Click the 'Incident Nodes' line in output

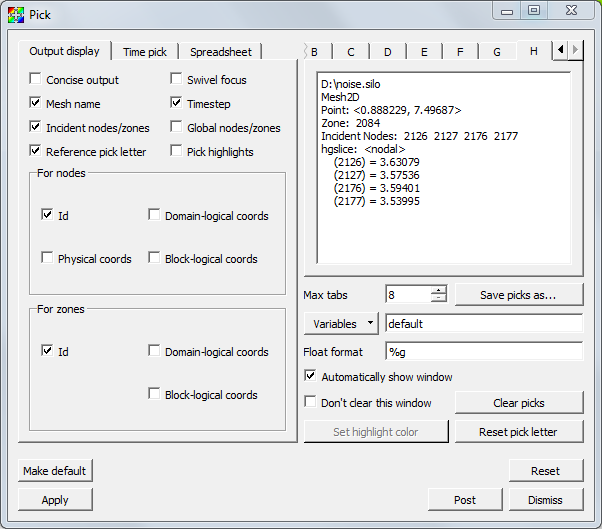click(x=419, y=136)
